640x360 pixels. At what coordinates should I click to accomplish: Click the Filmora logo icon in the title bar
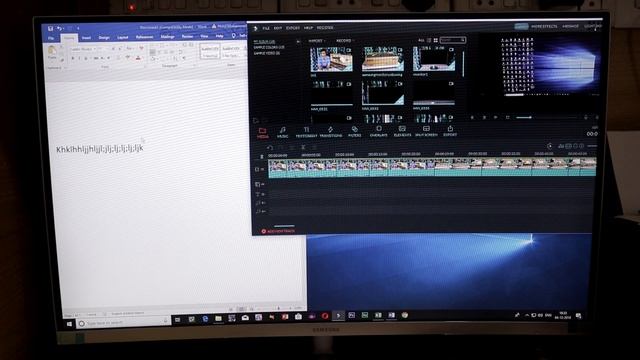256,28
